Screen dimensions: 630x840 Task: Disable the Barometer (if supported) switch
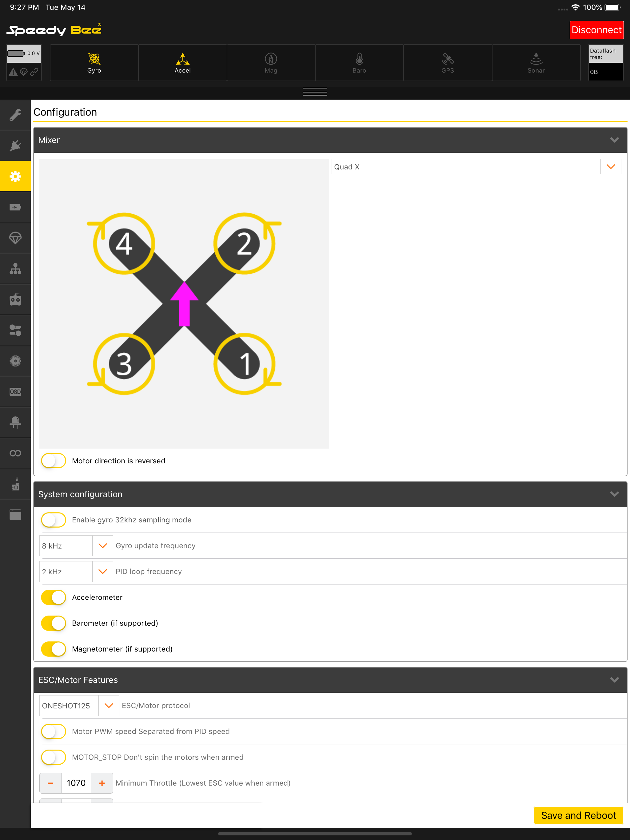54,623
